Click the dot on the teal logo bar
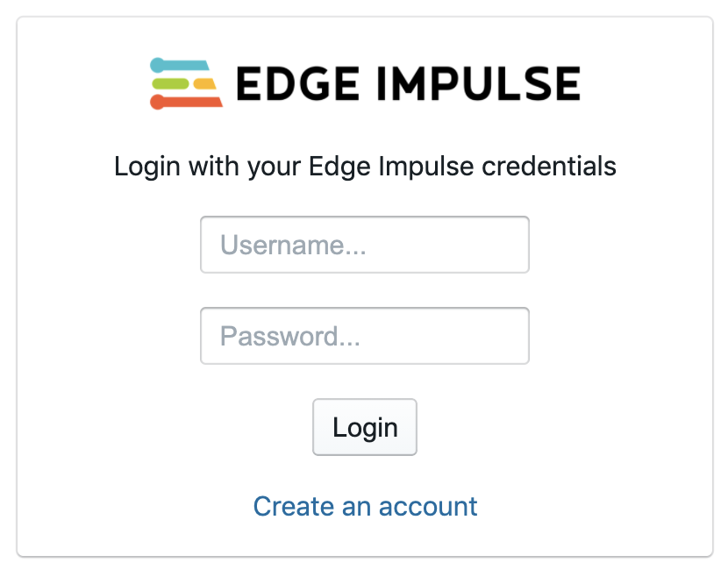Image resolution: width=728 pixels, height=577 pixels. tap(157, 65)
